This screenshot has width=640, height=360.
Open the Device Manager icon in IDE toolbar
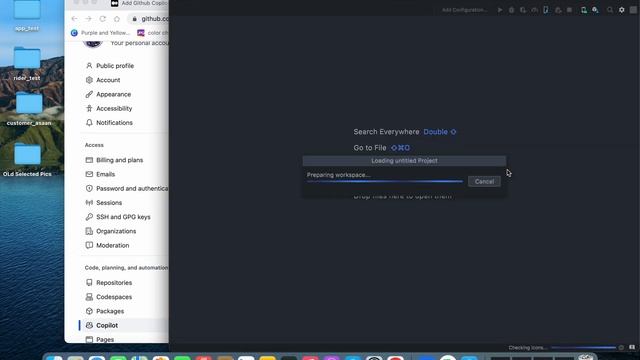[x=584, y=10]
